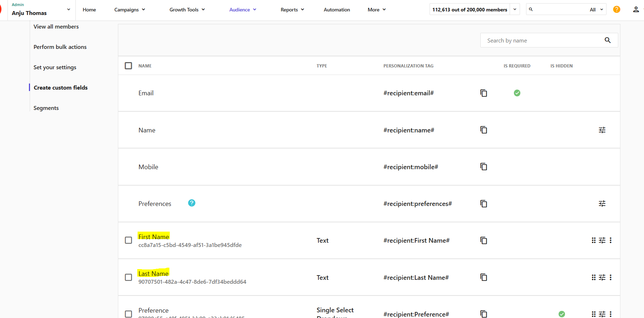Copy the #recipient:mobile# tag

click(x=484, y=167)
